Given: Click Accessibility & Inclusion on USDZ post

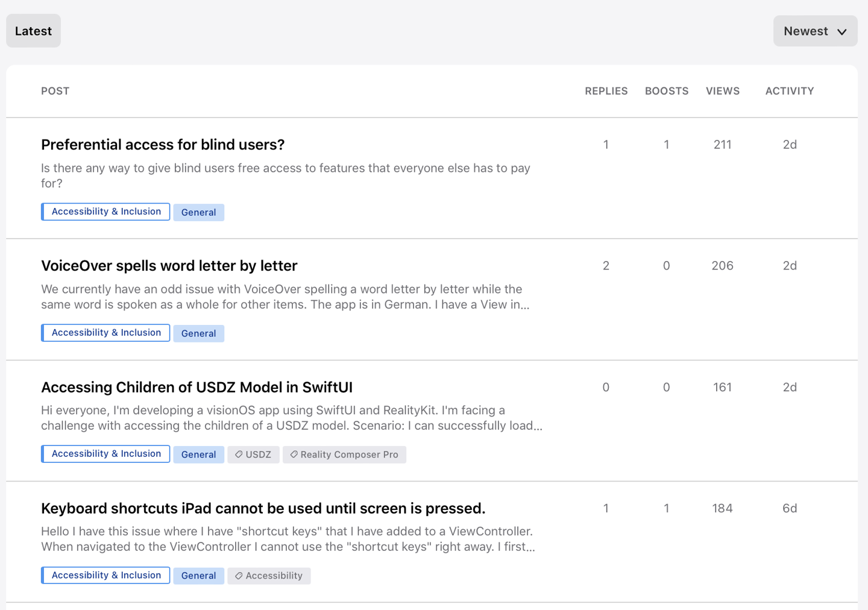Looking at the screenshot, I should 106,454.
